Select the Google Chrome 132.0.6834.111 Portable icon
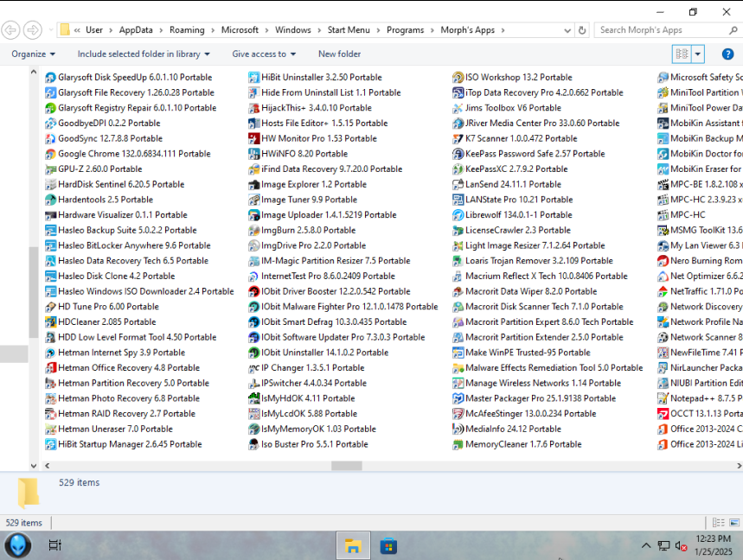Image resolution: width=743 pixels, height=560 pixels. [x=50, y=154]
